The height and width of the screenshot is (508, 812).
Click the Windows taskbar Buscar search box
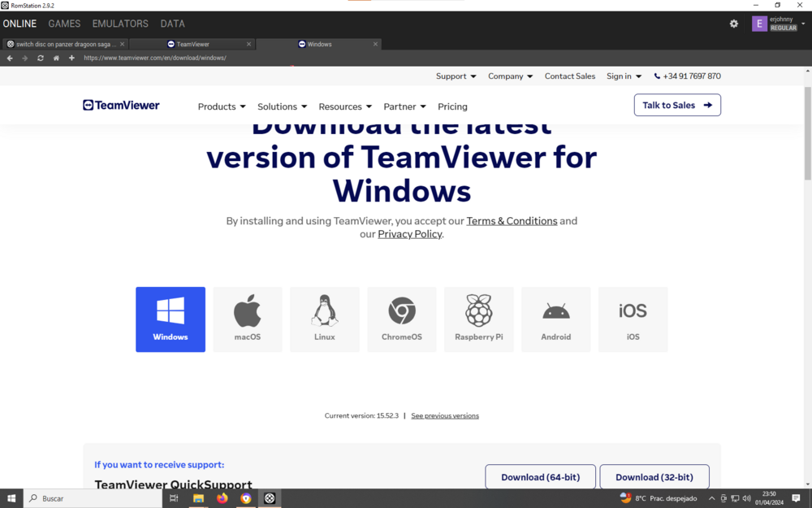[93, 498]
